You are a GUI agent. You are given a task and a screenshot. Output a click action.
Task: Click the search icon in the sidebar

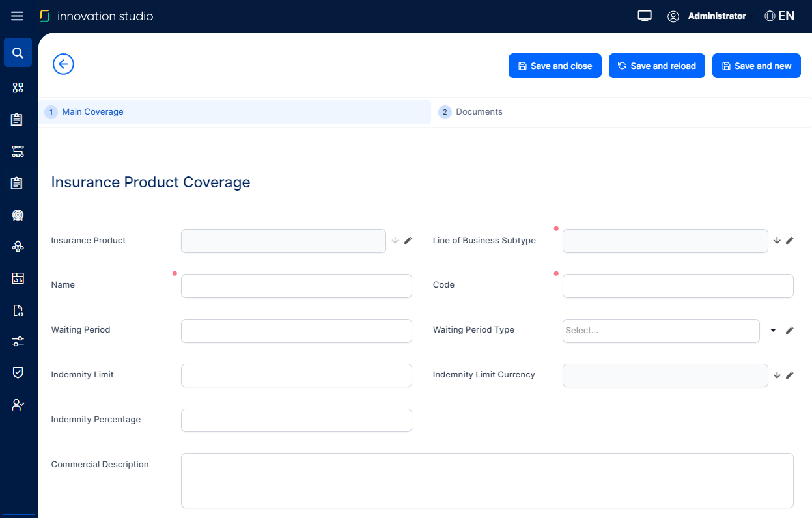(18, 53)
